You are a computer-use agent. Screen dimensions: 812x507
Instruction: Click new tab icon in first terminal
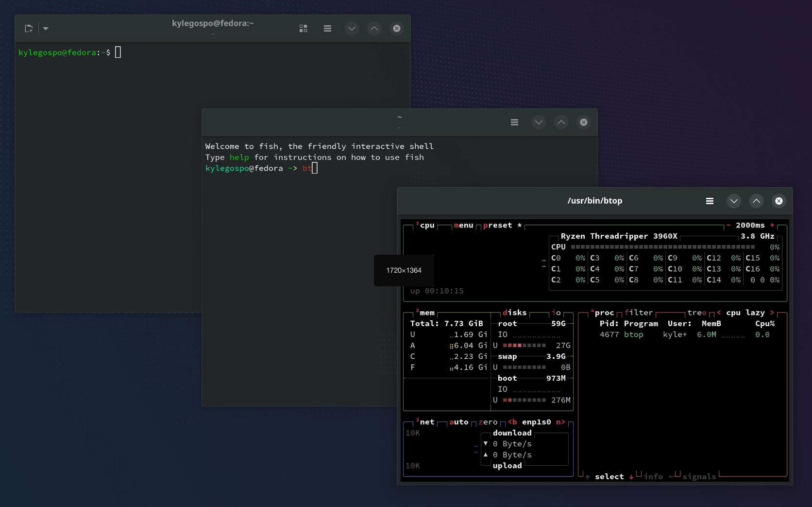point(29,29)
